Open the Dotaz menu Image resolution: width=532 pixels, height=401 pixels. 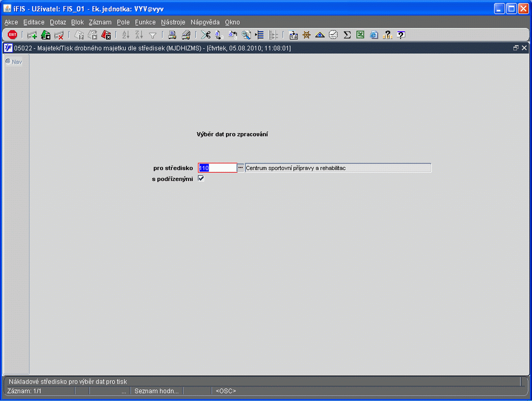click(x=58, y=22)
